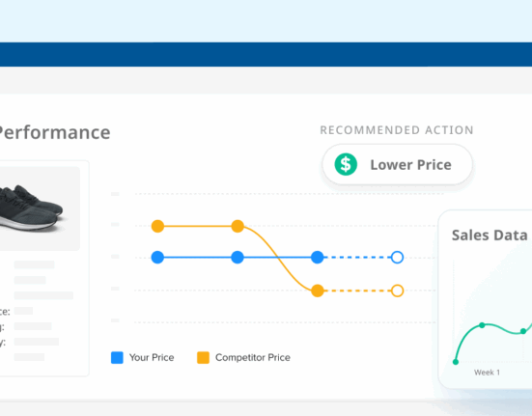Click the Week 1 axis label
This screenshot has width=532, height=416.
487,373
